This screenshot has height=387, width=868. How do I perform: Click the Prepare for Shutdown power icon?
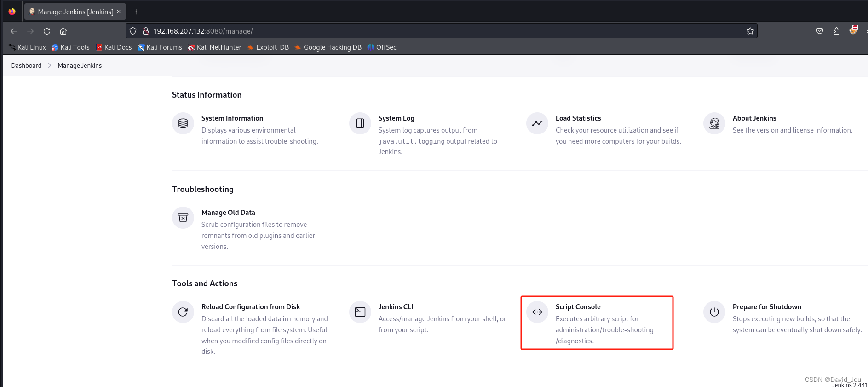tap(714, 312)
